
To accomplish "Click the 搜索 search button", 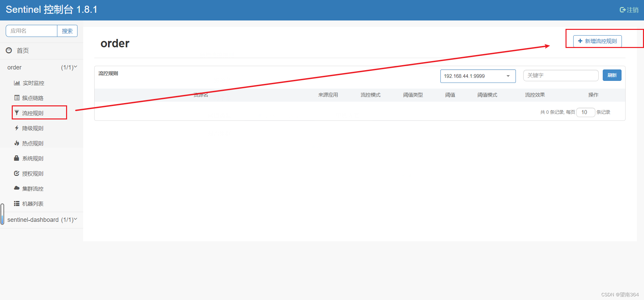I will 67,31.
